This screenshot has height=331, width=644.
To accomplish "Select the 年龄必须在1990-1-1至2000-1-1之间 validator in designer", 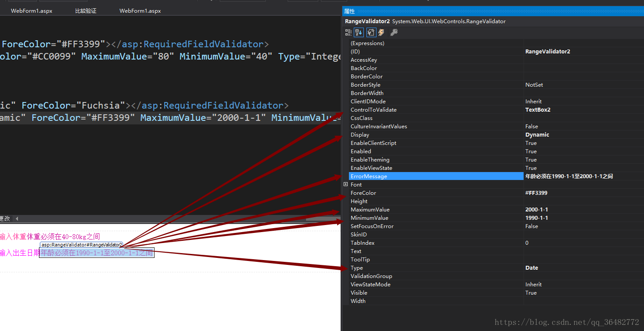I will pos(97,253).
